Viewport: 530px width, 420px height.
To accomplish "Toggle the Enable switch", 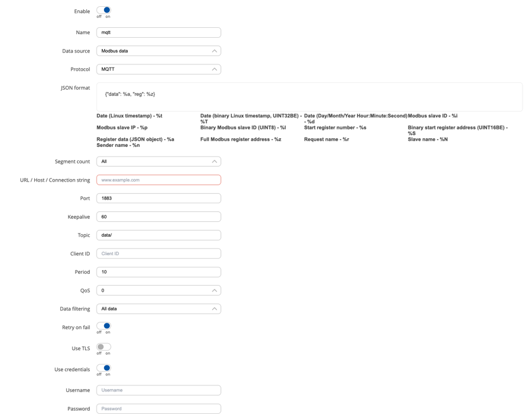I will [104, 11].
